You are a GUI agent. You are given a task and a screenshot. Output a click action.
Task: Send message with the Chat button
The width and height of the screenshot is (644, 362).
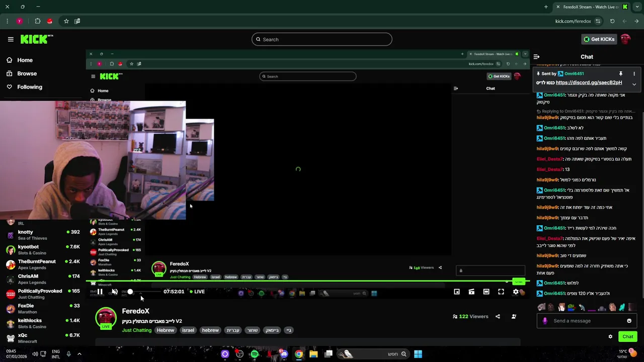click(x=628, y=337)
